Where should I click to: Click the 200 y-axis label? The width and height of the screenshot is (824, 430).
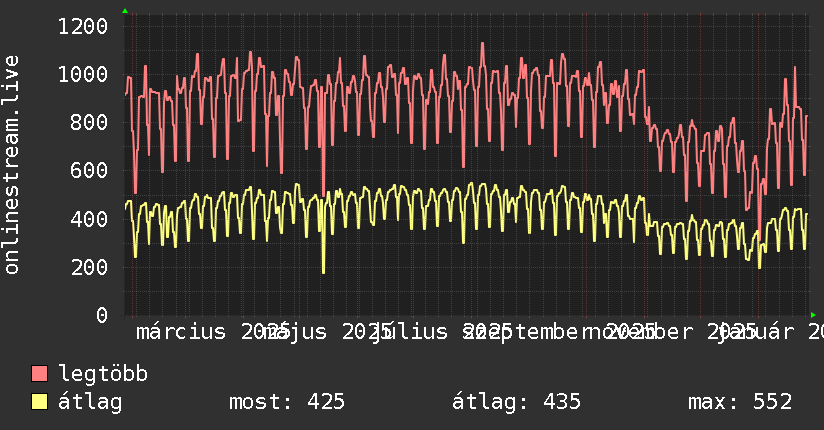click(89, 267)
